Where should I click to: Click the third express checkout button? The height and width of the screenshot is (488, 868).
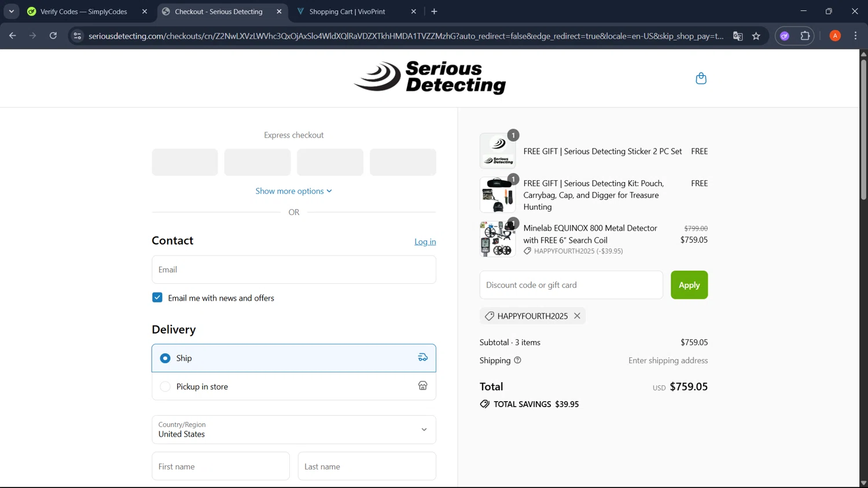(330, 162)
